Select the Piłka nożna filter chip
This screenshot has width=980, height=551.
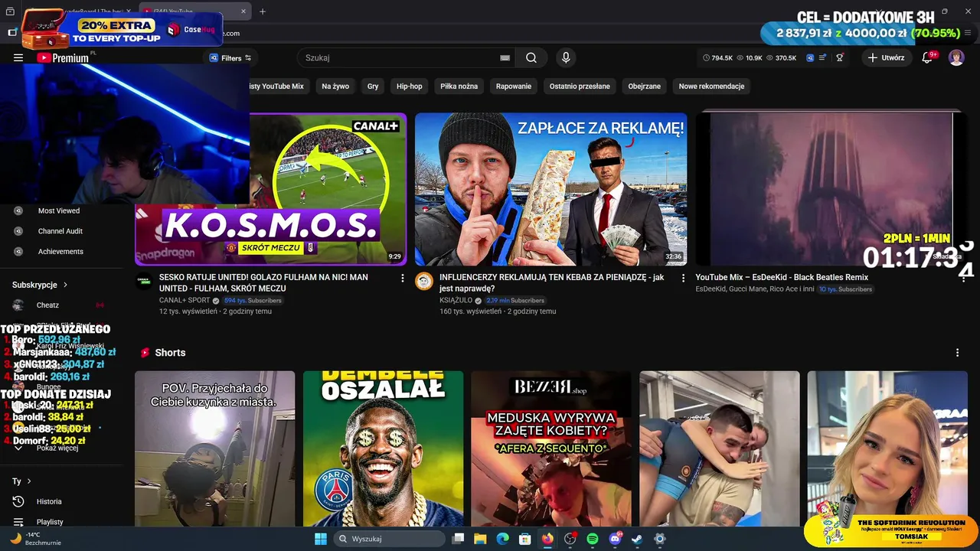[x=459, y=86]
